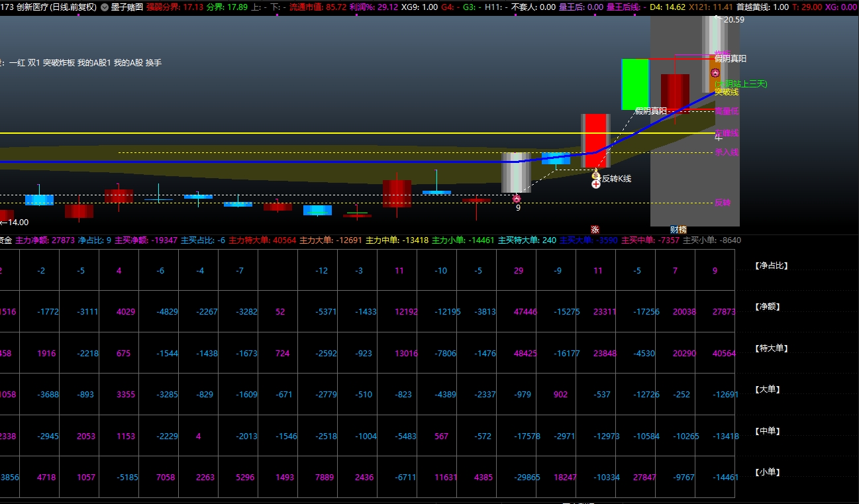Click the 主力小单: -14461 header value
The image size is (859, 504).
(464, 240)
